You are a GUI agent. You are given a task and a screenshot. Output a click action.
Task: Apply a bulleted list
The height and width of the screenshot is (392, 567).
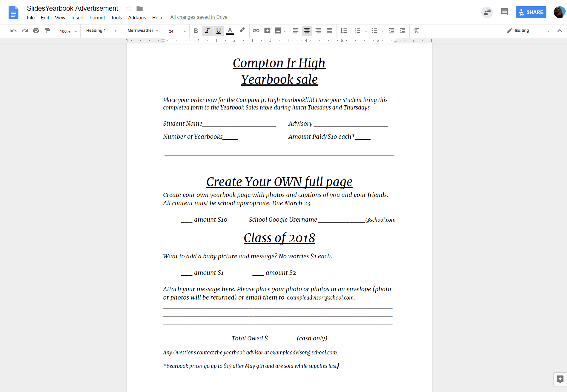tap(375, 31)
